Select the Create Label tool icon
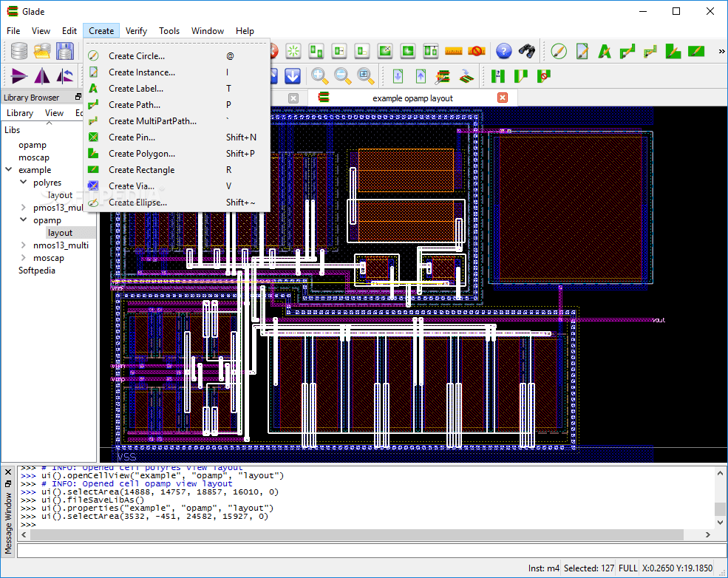Screen dimensions: 728x578 605,51
